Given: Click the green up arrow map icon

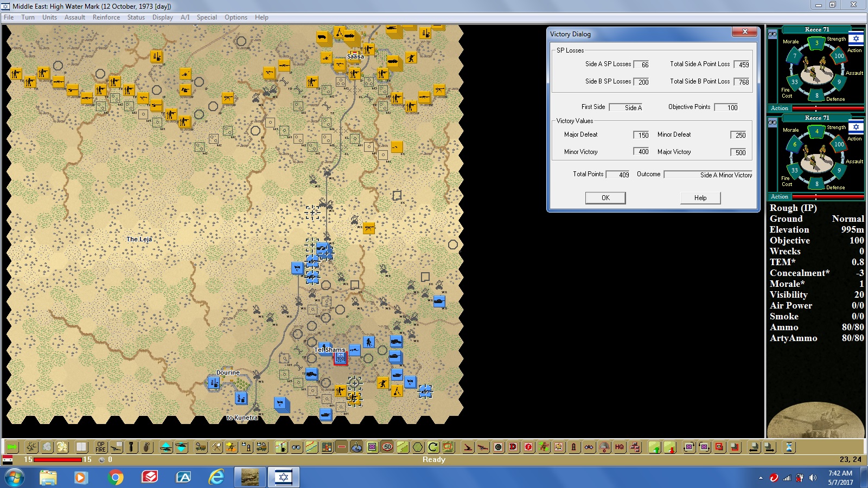Looking at the screenshot, I should click(655, 447).
